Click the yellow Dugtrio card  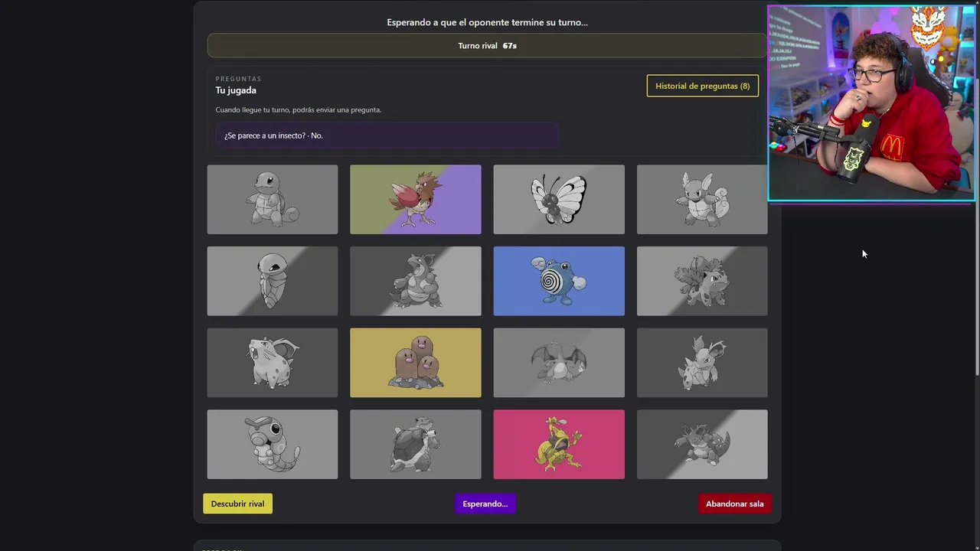(416, 363)
